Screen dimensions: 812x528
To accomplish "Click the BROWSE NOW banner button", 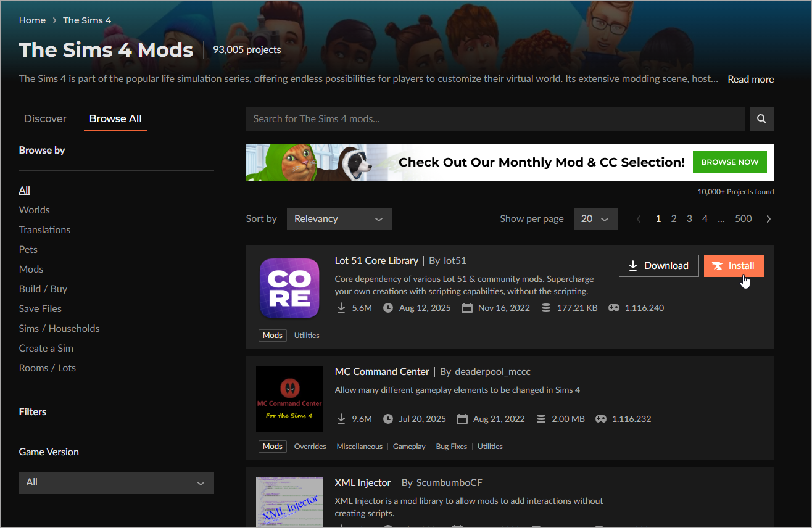I will (730, 162).
